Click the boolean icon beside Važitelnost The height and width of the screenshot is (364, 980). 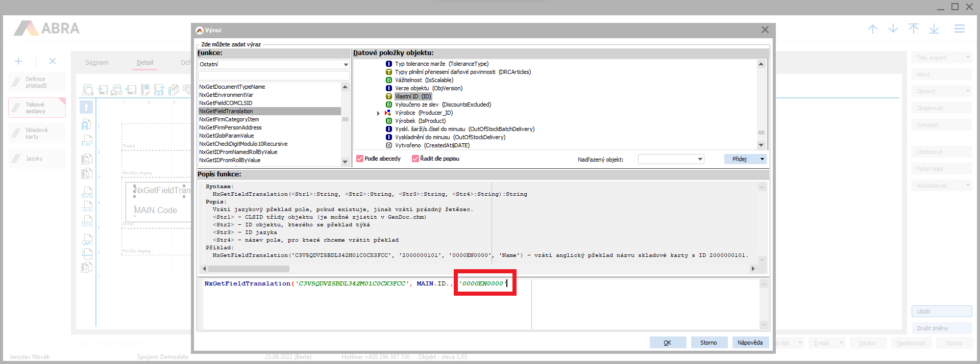click(388, 80)
